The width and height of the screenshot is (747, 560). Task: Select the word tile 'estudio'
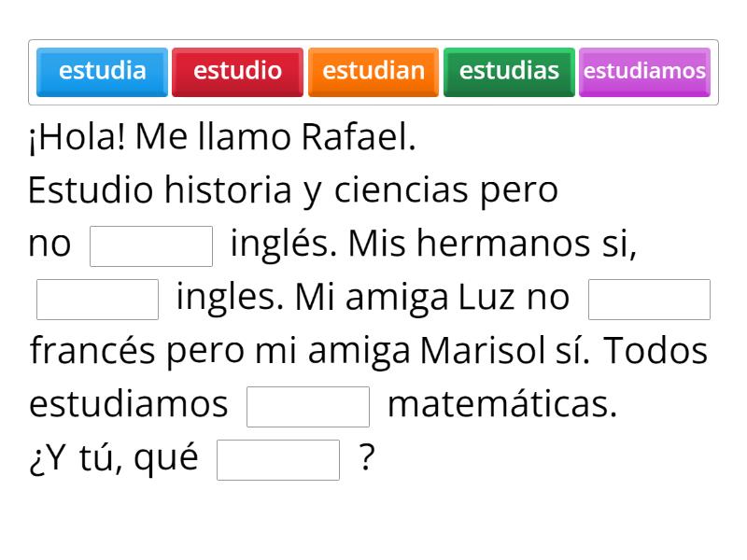237,71
